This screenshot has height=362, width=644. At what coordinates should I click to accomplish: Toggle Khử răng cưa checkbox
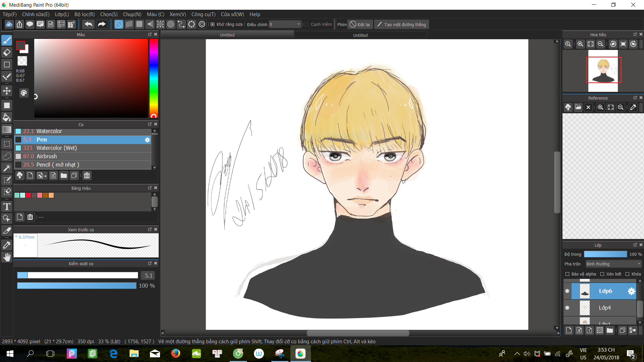tap(212, 24)
